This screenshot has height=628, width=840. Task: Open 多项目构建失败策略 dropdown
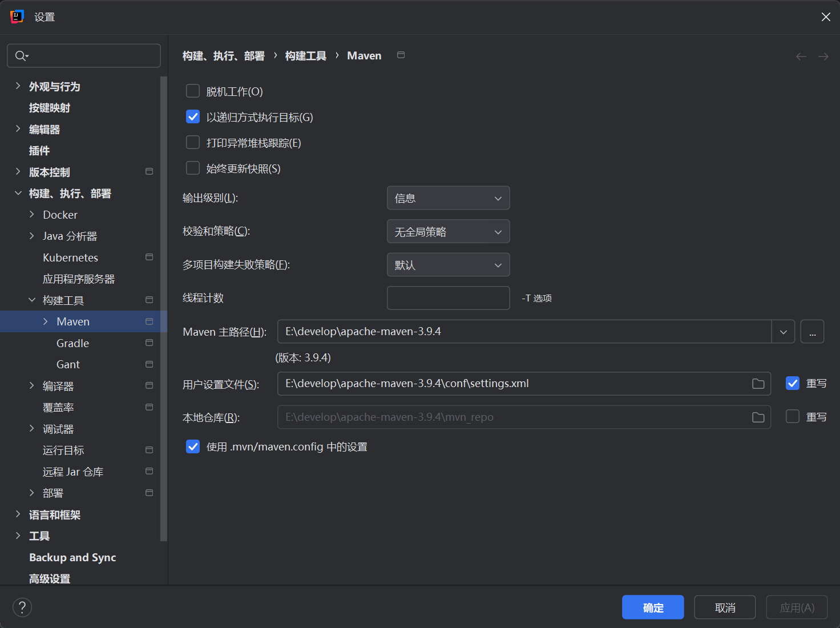point(449,265)
